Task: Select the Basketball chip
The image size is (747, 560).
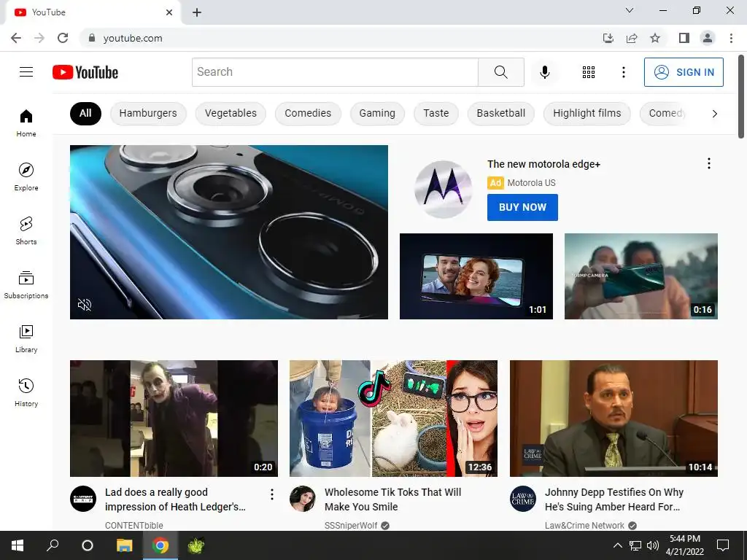Action: click(x=500, y=113)
